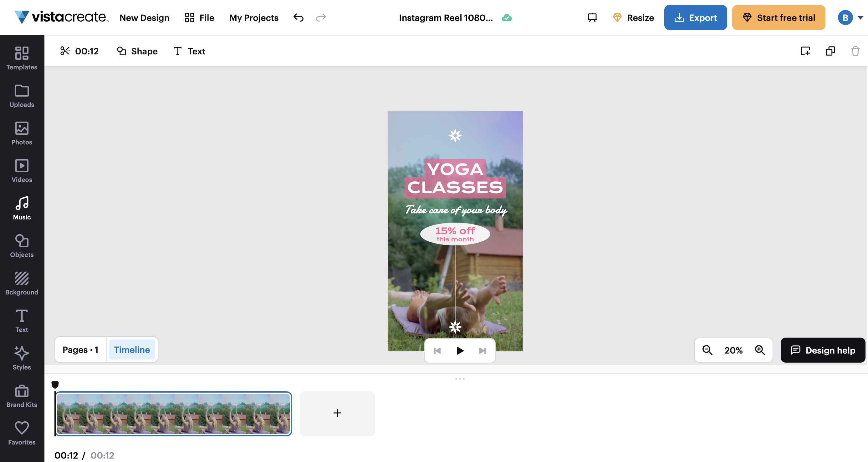This screenshot has height=462, width=868.
Task: Open New Design
Action: (145, 18)
